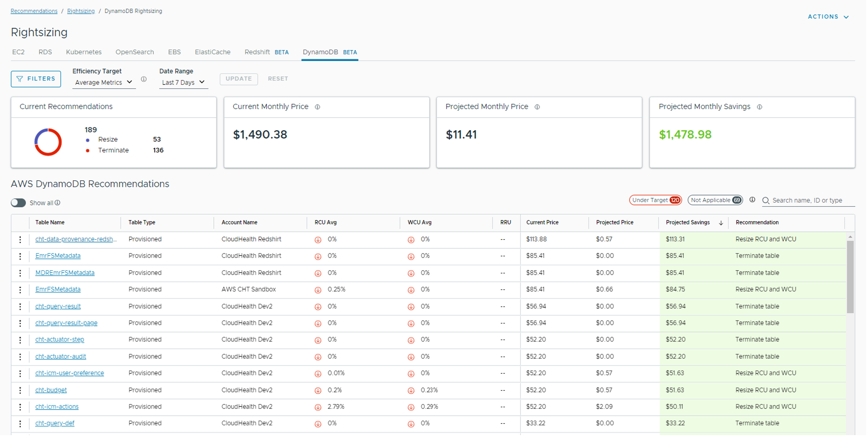Open the Efficiency Target dropdown
This screenshot has width=868, height=437.
[103, 82]
